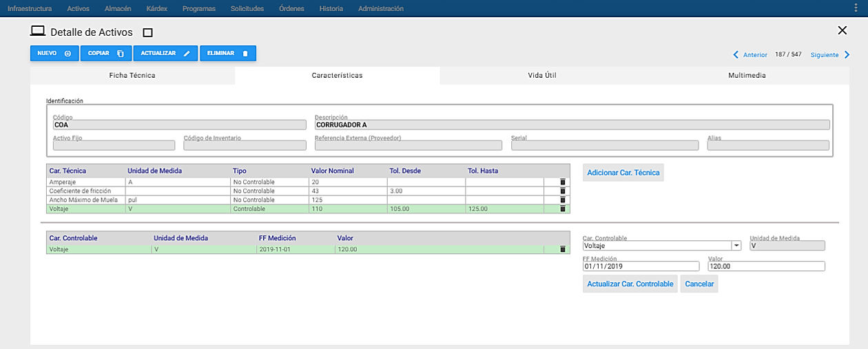Click the ACTUALIZAR pencil button
Screen dimensions: 868x349
165,53
